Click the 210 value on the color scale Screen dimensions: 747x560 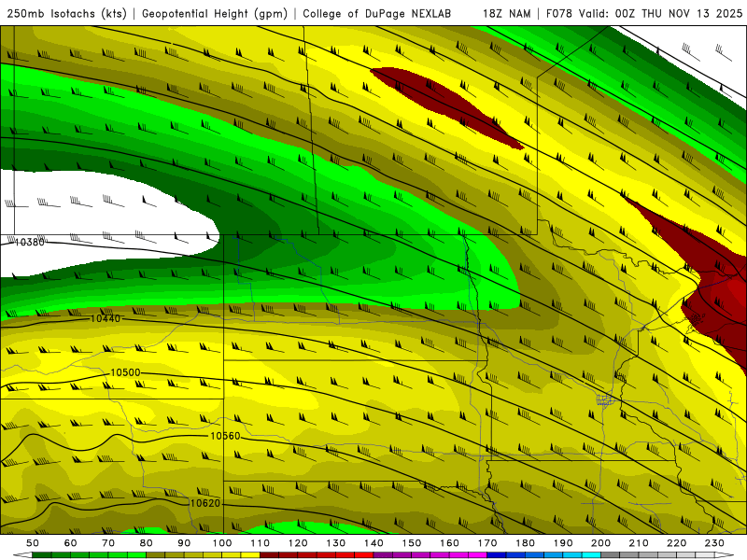click(x=639, y=543)
